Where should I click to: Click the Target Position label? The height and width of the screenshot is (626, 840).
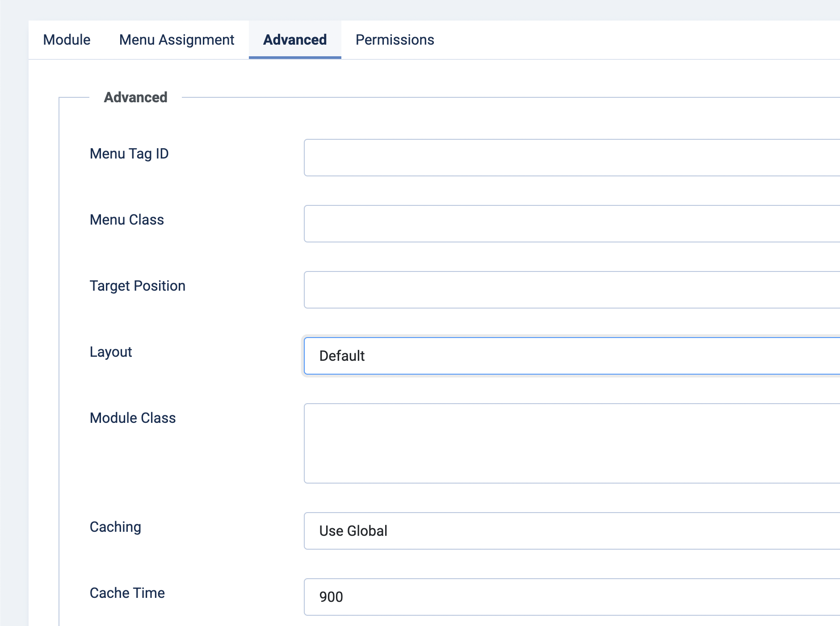point(138,286)
